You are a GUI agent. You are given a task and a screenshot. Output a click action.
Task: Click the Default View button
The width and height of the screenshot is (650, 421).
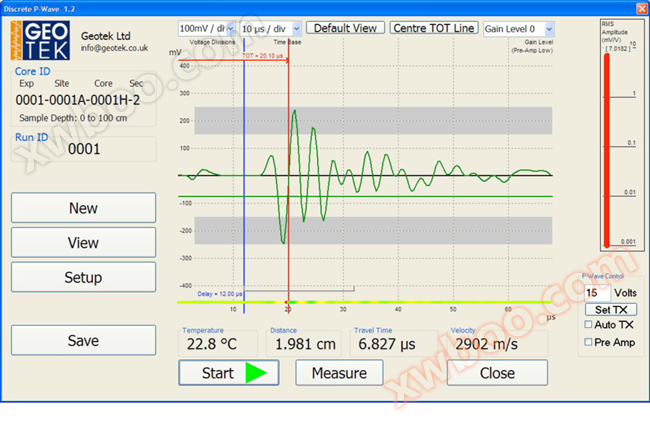click(x=344, y=28)
